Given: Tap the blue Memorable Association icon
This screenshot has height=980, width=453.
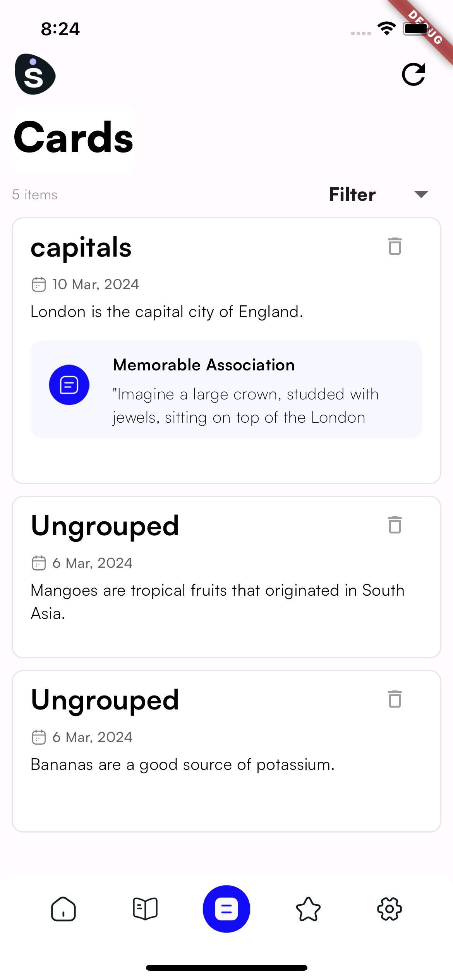Looking at the screenshot, I should coord(69,385).
